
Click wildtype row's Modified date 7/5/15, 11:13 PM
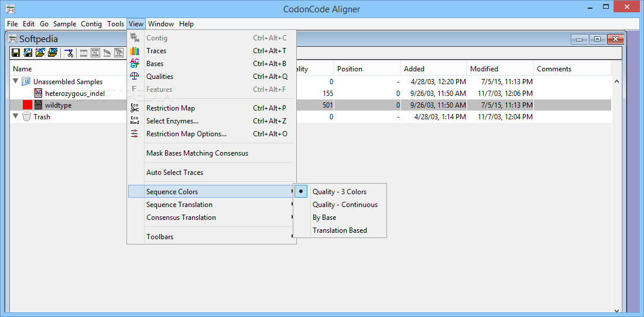pyautogui.click(x=507, y=105)
